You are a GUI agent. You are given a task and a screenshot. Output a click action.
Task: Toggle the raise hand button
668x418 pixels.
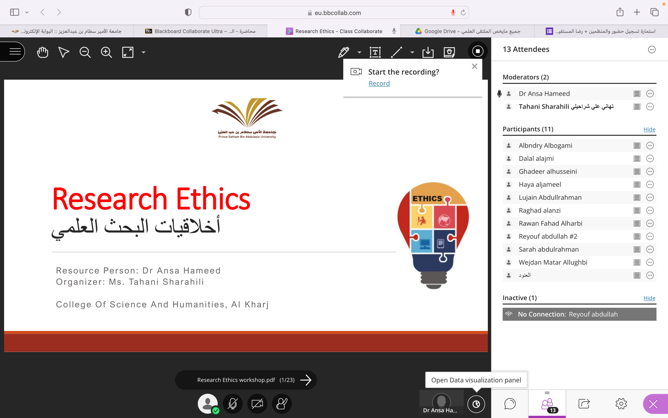pos(282,404)
